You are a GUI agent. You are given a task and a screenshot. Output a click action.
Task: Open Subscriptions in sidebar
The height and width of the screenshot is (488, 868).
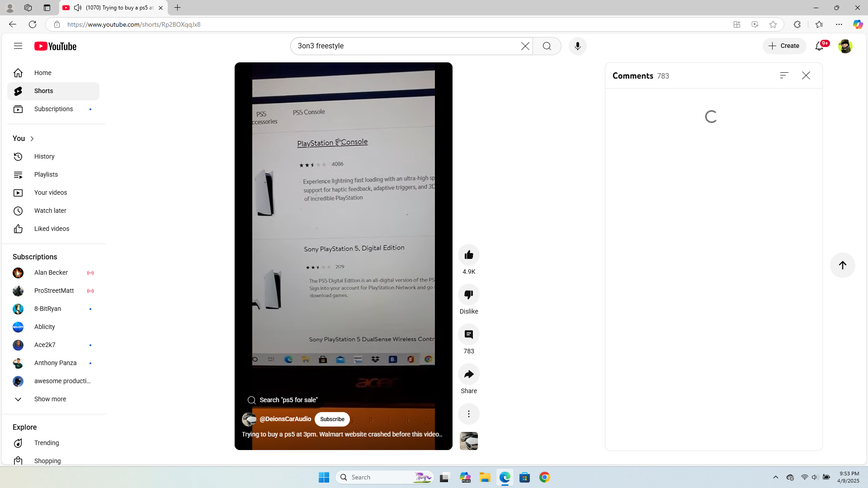[53, 109]
